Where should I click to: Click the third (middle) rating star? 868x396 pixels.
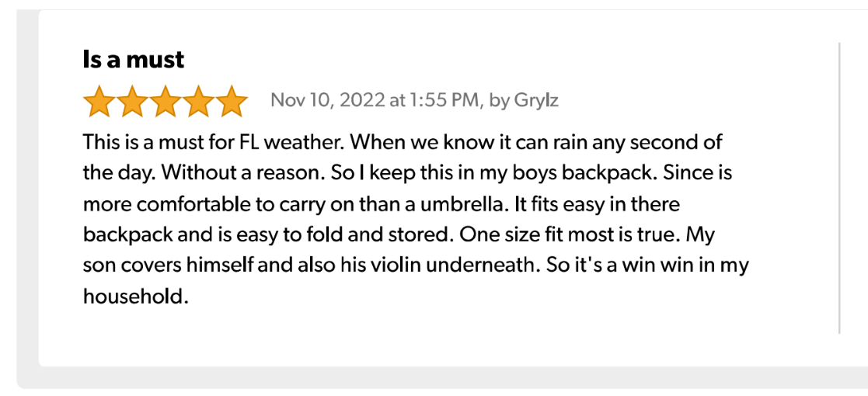point(165,102)
